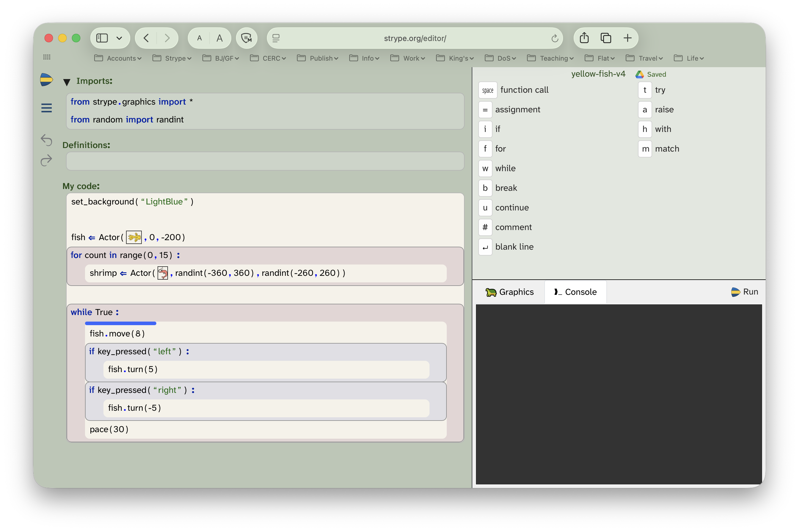Show tab overview

pos(606,38)
